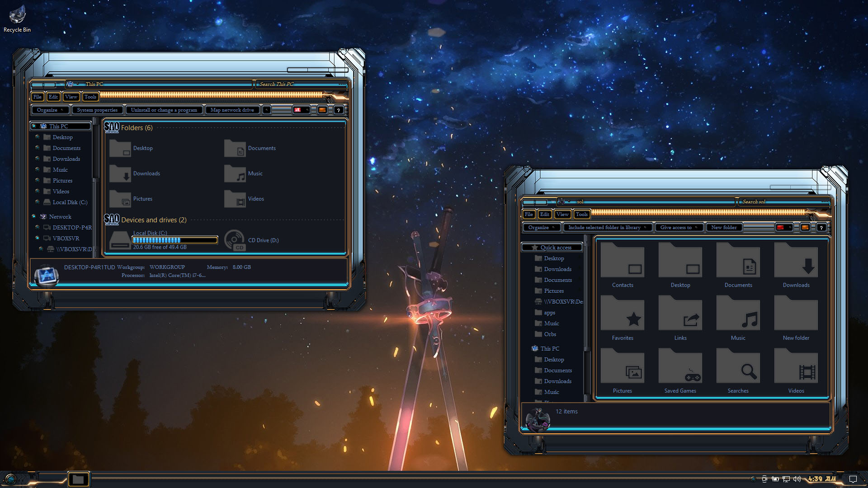Open the View menu in This PC window

click(x=71, y=97)
